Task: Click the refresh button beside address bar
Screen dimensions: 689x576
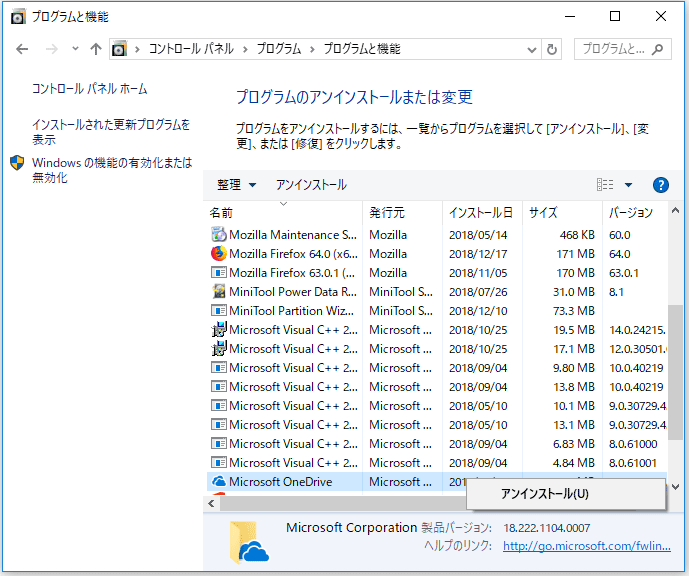Action: pos(552,49)
